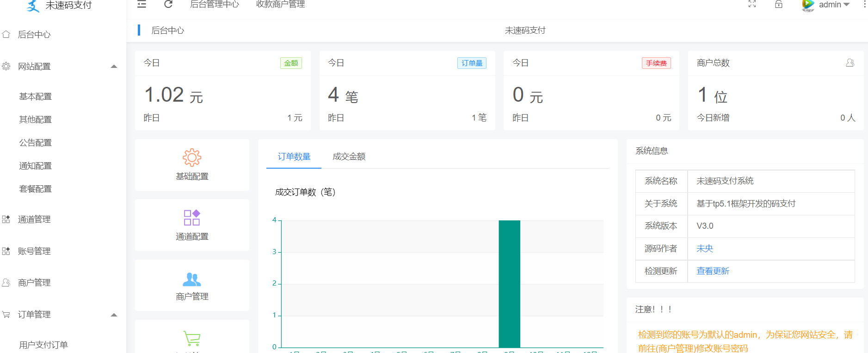Click the 后台中心 breadcrumb title
Image resolution: width=868 pixels, height=353 pixels.
point(168,30)
